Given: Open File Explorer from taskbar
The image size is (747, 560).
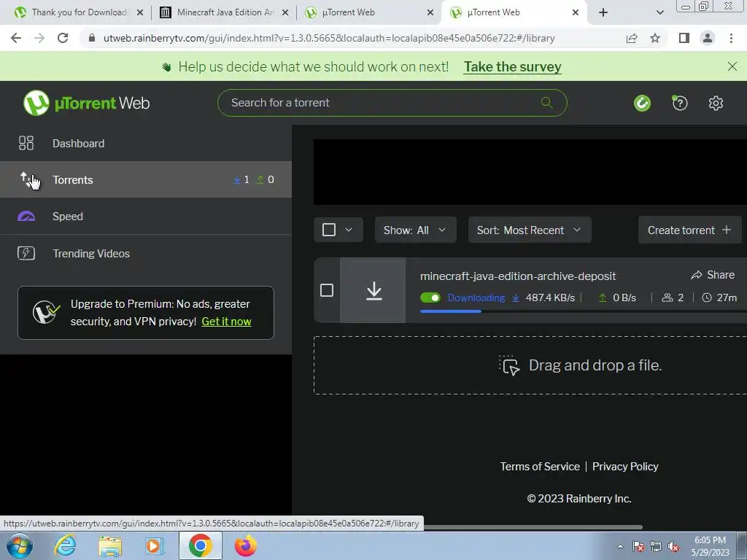Looking at the screenshot, I should pos(110,546).
